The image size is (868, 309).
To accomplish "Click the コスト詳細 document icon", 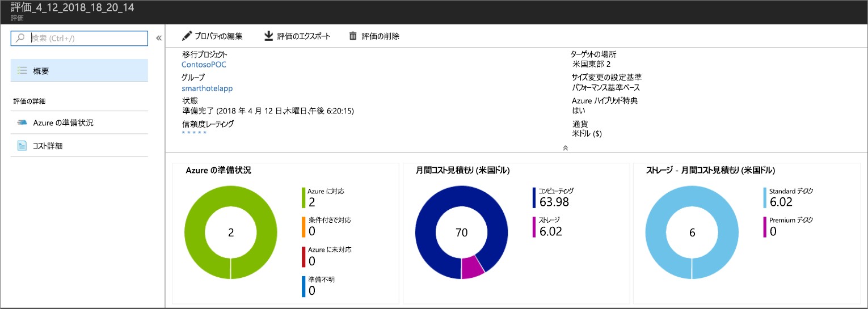I will pyautogui.click(x=22, y=146).
